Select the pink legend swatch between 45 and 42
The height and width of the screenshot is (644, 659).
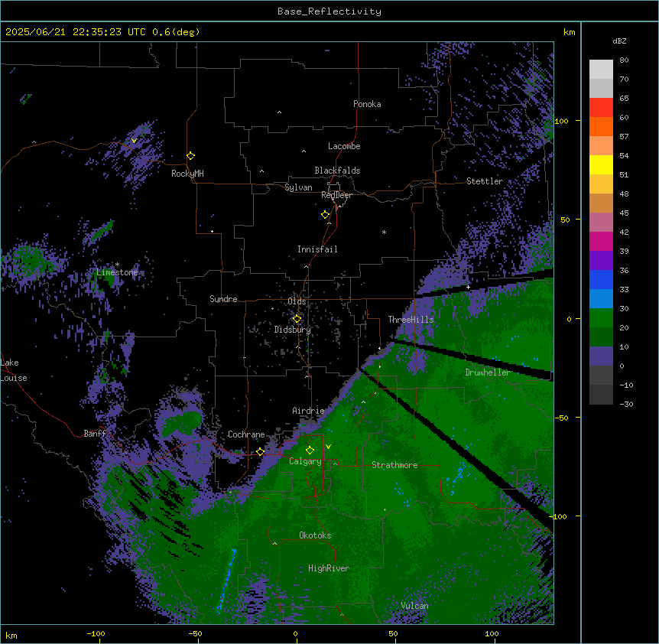pos(601,223)
